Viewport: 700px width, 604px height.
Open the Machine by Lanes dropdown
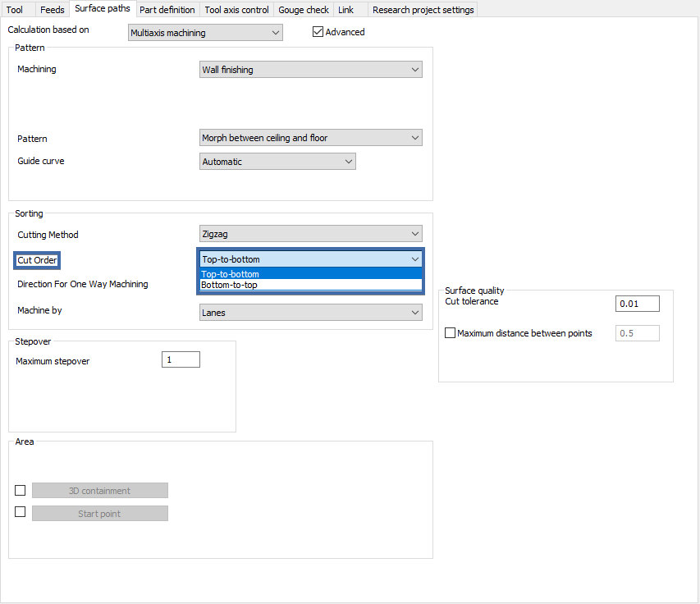311,313
